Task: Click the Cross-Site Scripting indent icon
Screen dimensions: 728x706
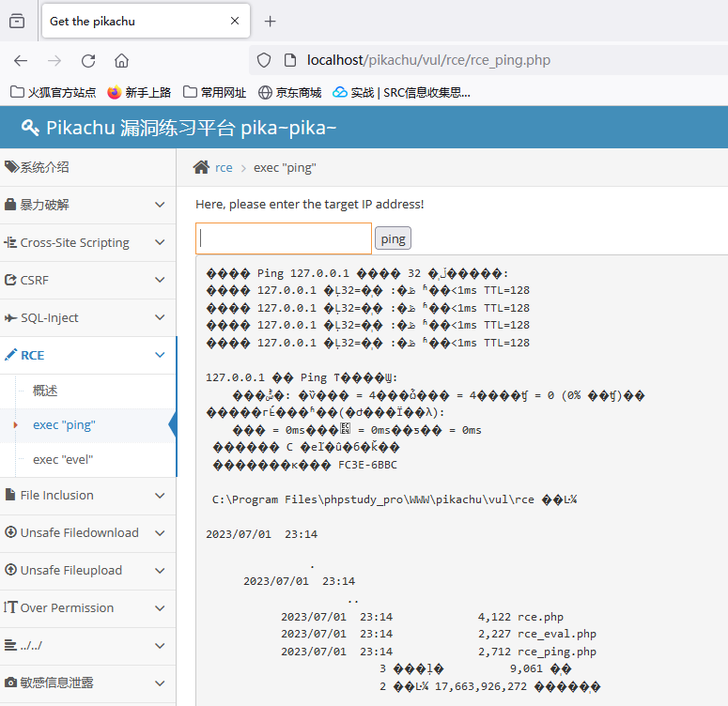Action: coord(10,242)
